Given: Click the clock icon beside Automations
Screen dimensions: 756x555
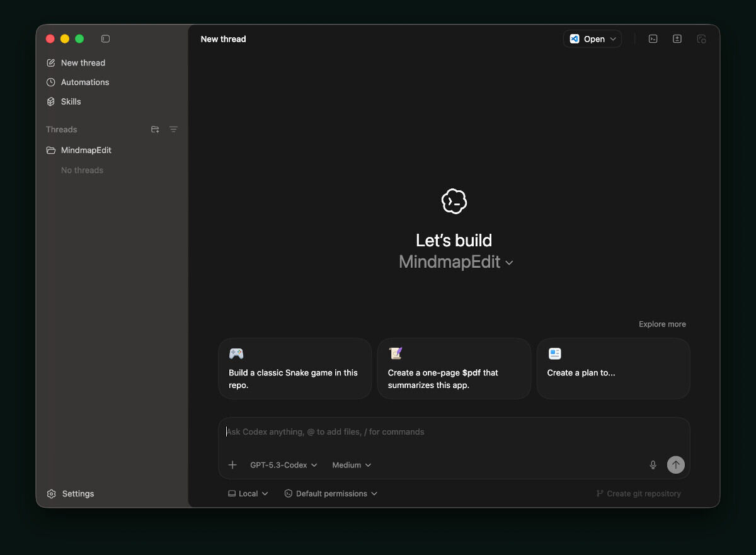Looking at the screenshot, I should [x=51, y=83].
